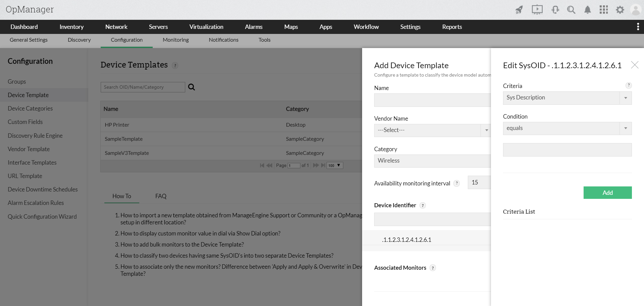Open the Inventory menu
Screen dimensions: 644x306
tap(71, 27)
